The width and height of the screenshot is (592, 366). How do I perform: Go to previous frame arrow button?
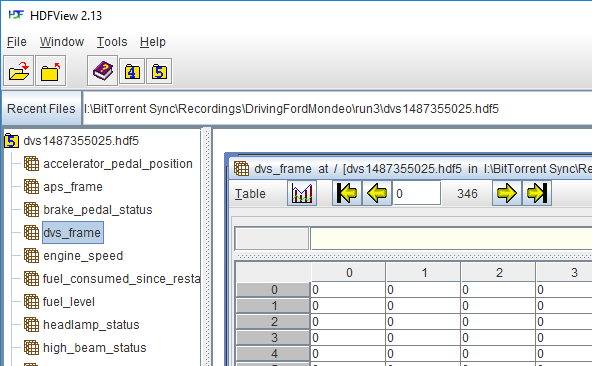(x=377, y=193)
